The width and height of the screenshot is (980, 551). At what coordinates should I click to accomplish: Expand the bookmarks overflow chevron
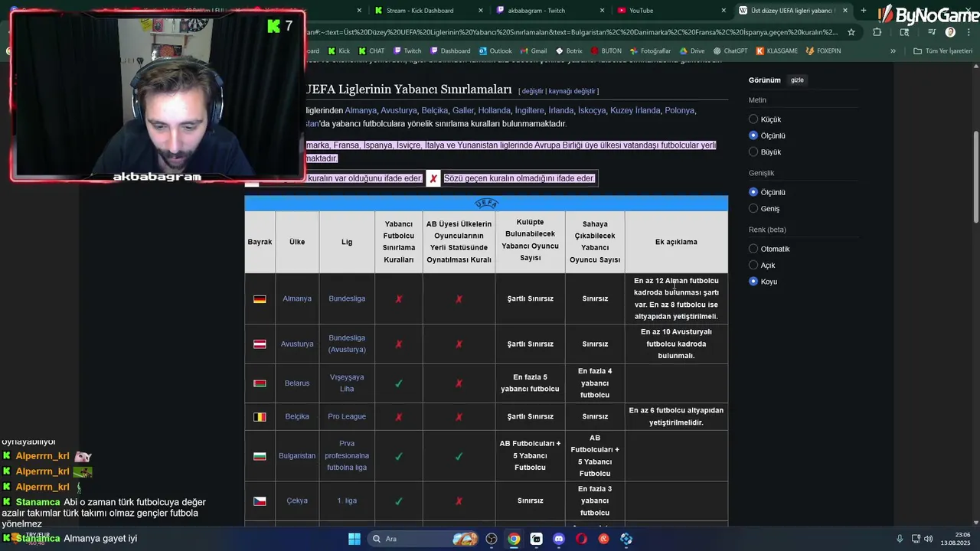893,51
